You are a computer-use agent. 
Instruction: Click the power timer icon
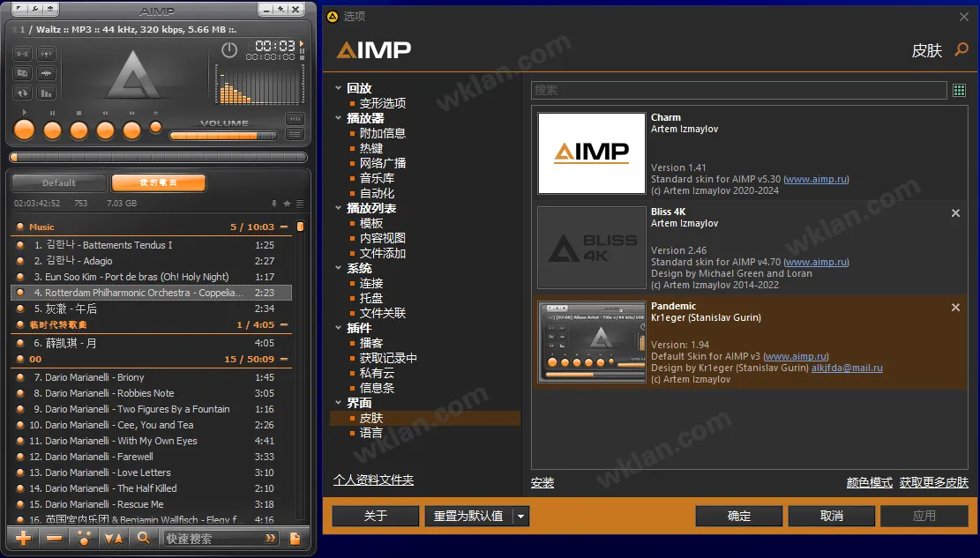pyautogui.click(x=229, y=50)
